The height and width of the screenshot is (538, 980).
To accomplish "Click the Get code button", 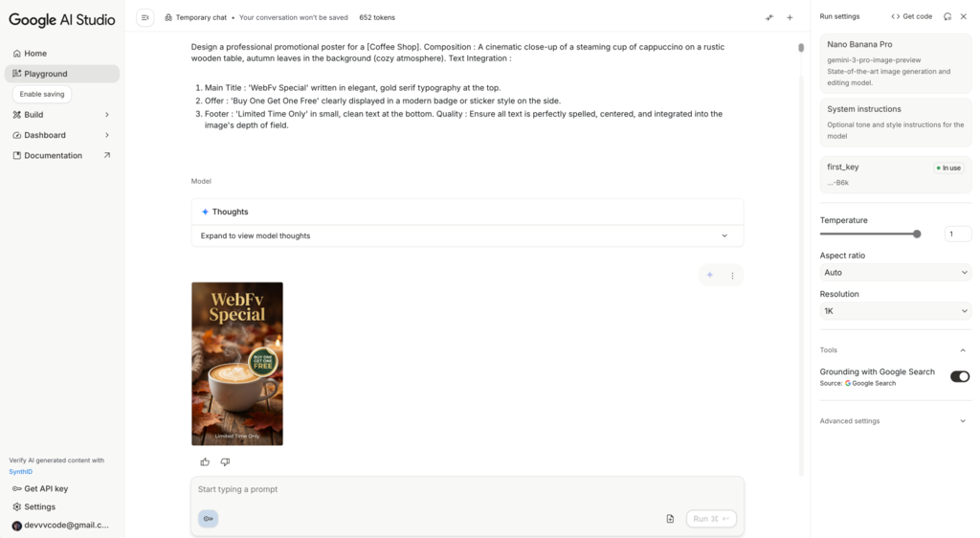I will pyautogui.click(x=911, y=17).
